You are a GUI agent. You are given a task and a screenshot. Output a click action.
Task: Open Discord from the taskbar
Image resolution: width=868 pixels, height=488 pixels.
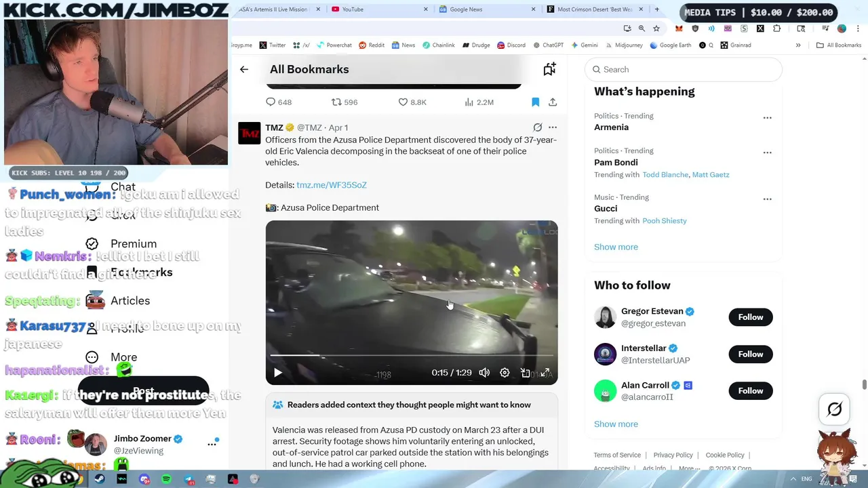(x=144, y=479)
